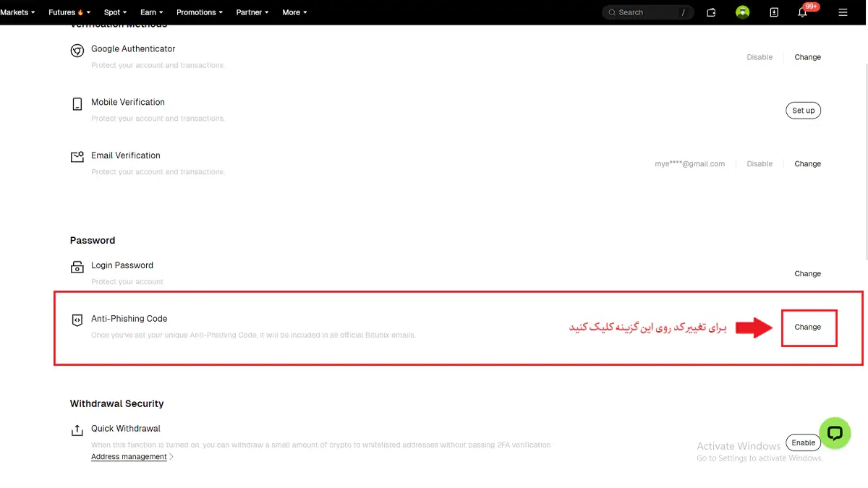Open the notifications bell
The width and height of the screenshot is (868, 488).
802,12
